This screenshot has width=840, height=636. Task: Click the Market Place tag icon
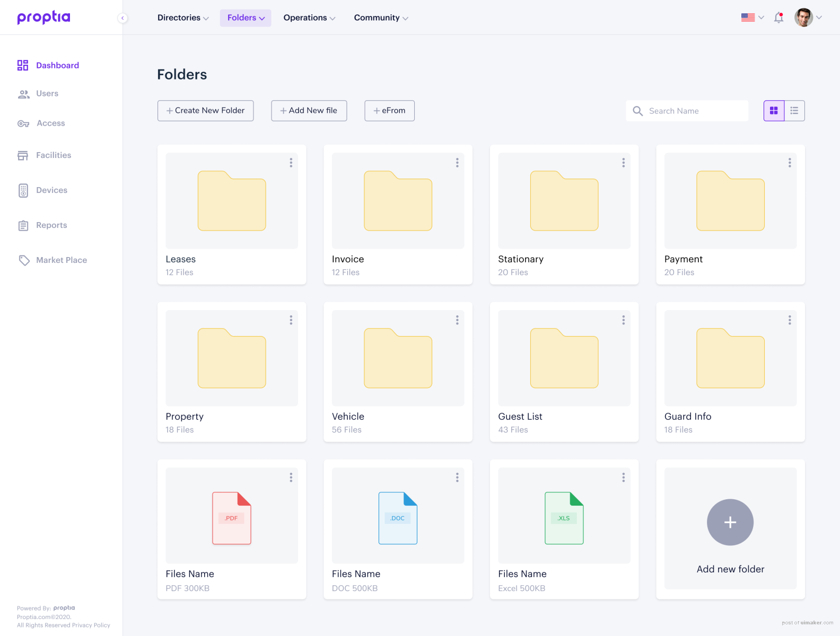tap(24, 260)
